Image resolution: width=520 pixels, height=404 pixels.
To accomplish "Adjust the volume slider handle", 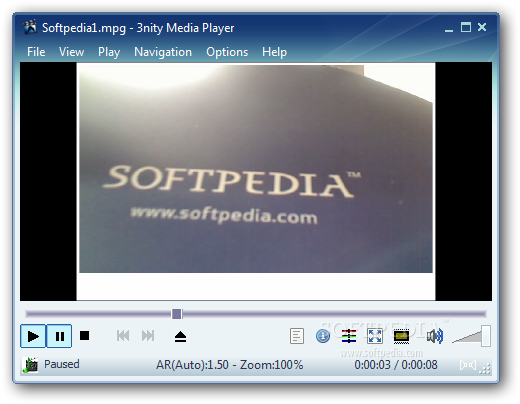I will [486, 336].
